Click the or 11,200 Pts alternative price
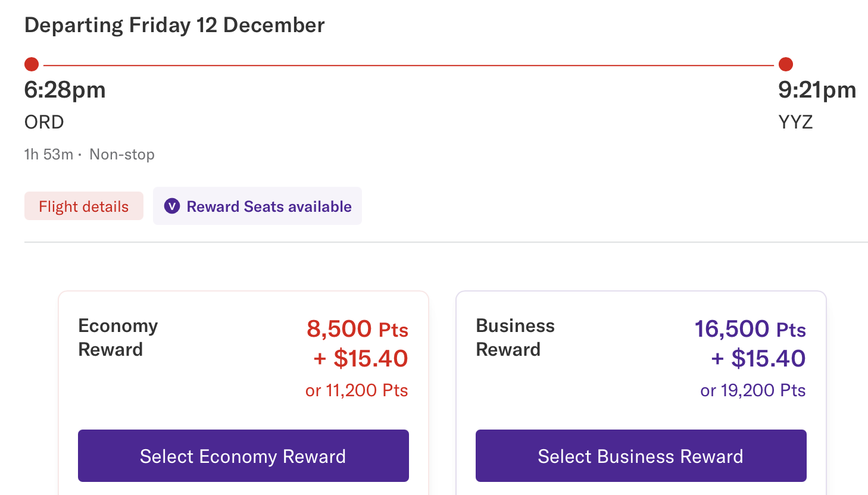 (357, 390)
